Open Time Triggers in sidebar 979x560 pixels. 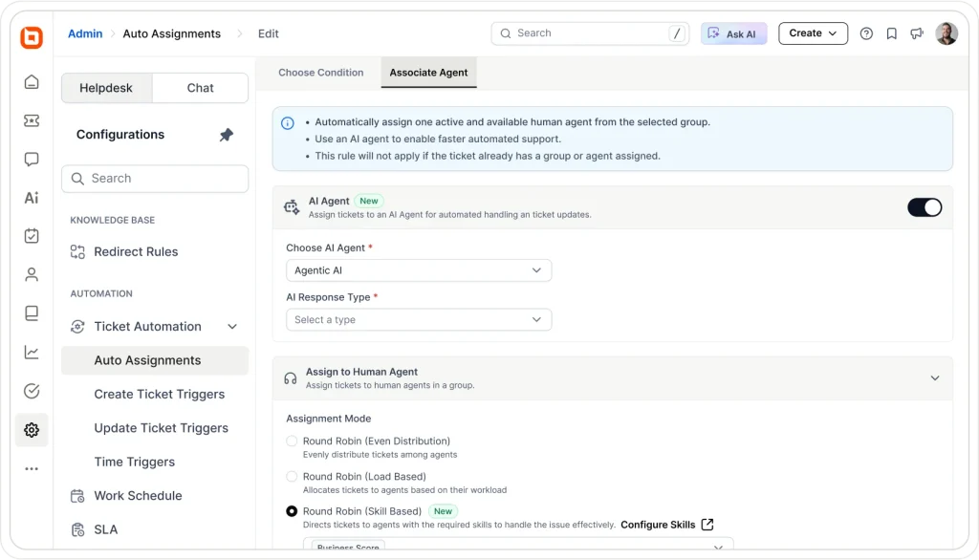pos(134,462)
